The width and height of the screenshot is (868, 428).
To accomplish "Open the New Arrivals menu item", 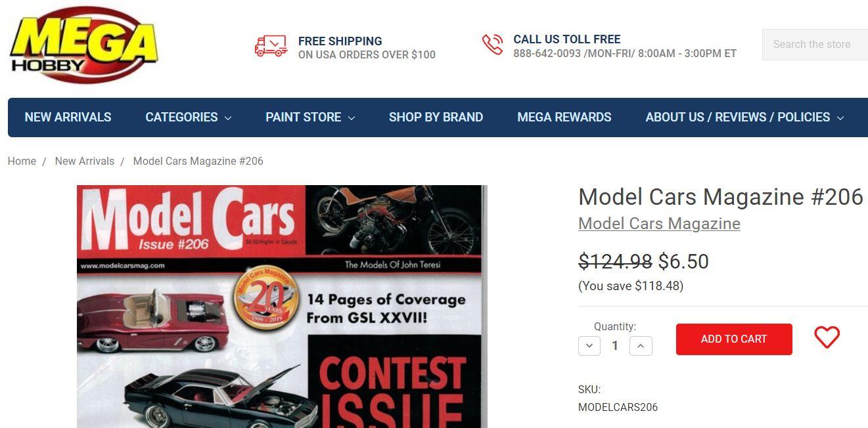I will [68, 118].
